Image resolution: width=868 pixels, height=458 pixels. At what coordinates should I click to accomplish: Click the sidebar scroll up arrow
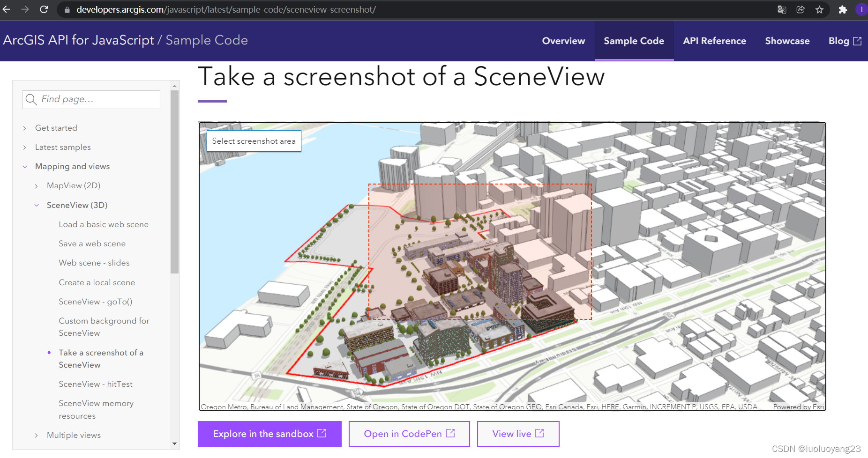click(175, 86)
